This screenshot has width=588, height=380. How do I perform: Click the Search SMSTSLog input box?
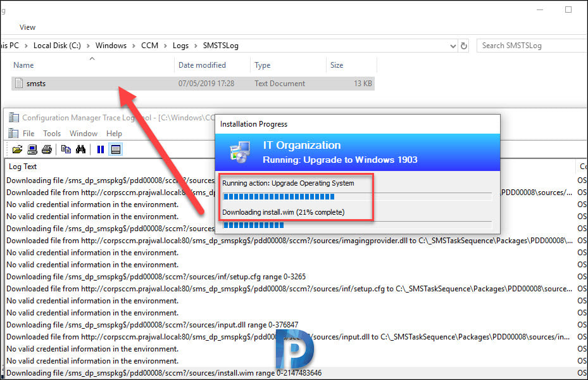point(532,46)
